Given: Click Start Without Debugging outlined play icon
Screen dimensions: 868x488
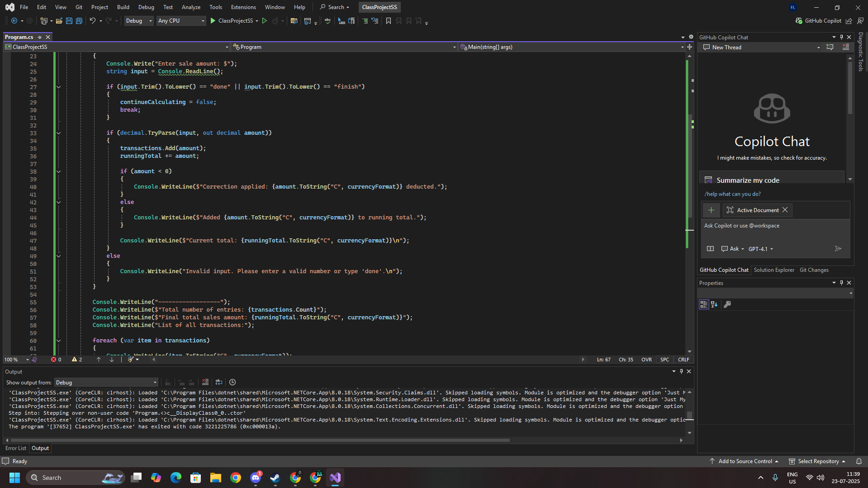Looking at the screenshot, I should 265,21.
